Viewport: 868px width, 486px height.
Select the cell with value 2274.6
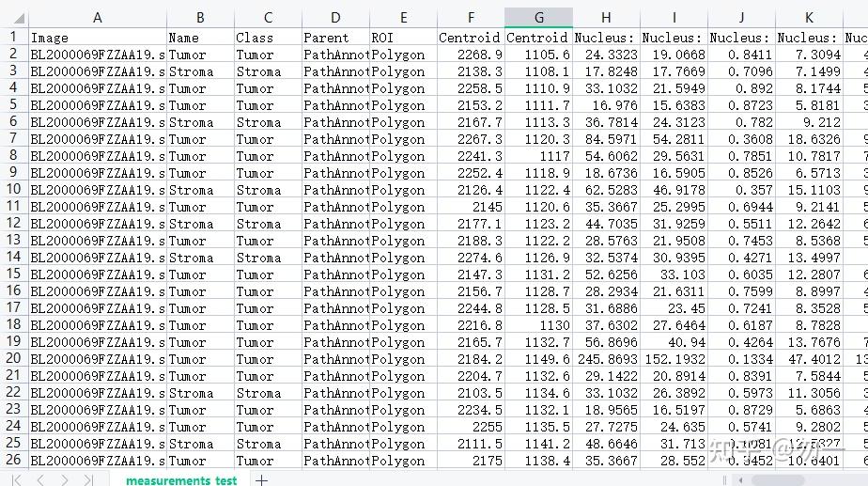(471, 258)
